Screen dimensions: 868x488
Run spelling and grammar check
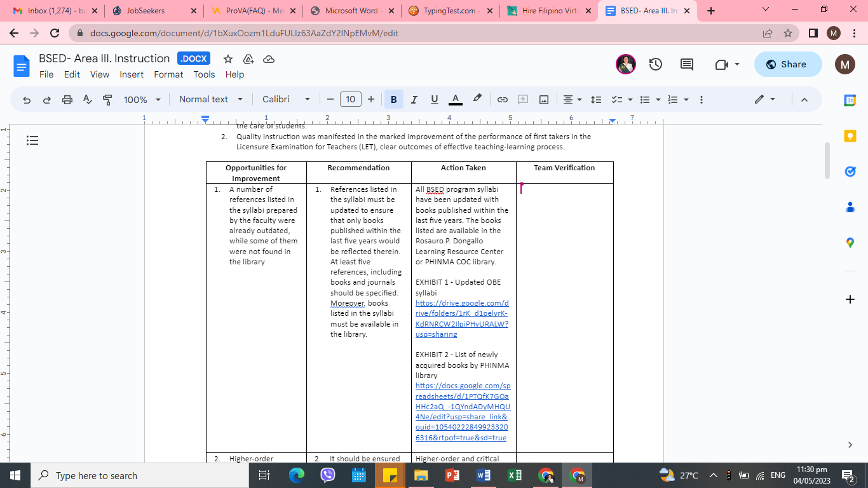88,100
